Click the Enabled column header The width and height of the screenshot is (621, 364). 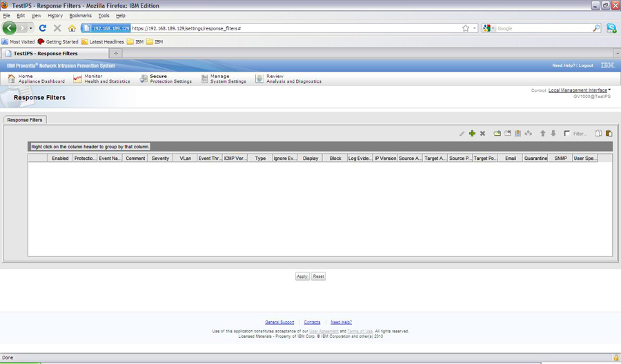60,159
